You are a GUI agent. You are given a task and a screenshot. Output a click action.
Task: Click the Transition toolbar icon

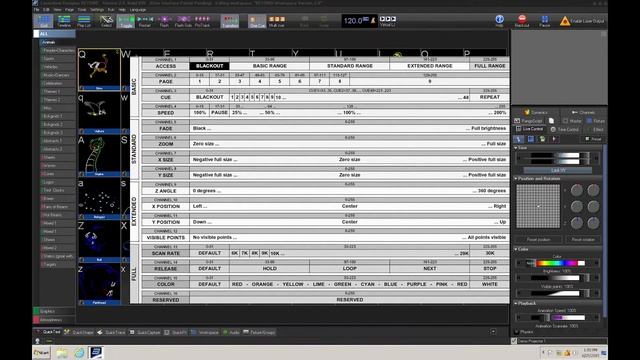(x=230, y=21)
